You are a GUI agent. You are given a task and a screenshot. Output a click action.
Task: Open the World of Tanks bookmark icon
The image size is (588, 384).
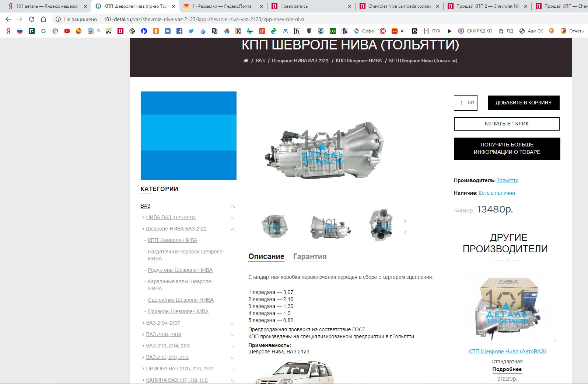309,31
